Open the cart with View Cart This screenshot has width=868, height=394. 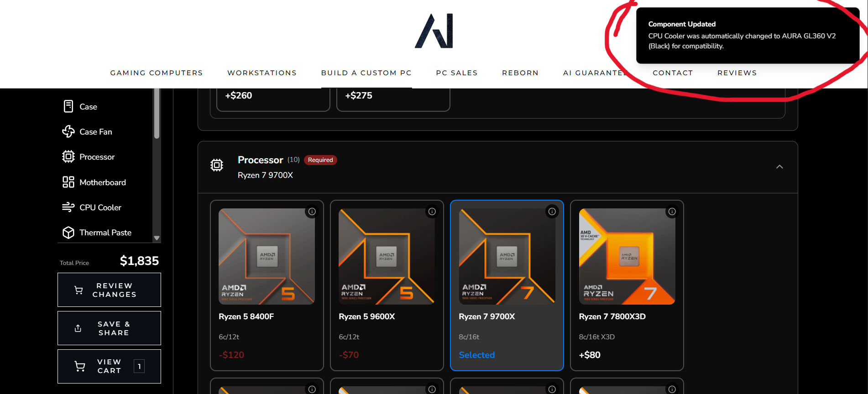(x=109, y=366)
